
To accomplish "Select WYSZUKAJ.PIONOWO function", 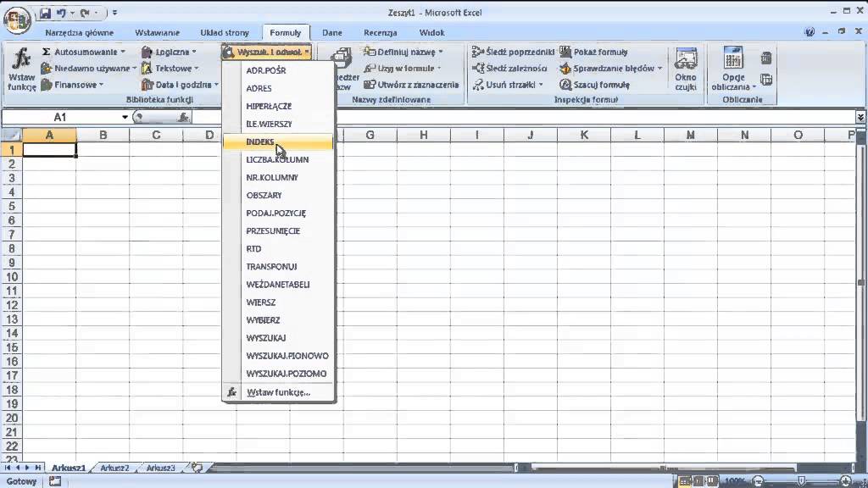I will coord(278,356).
